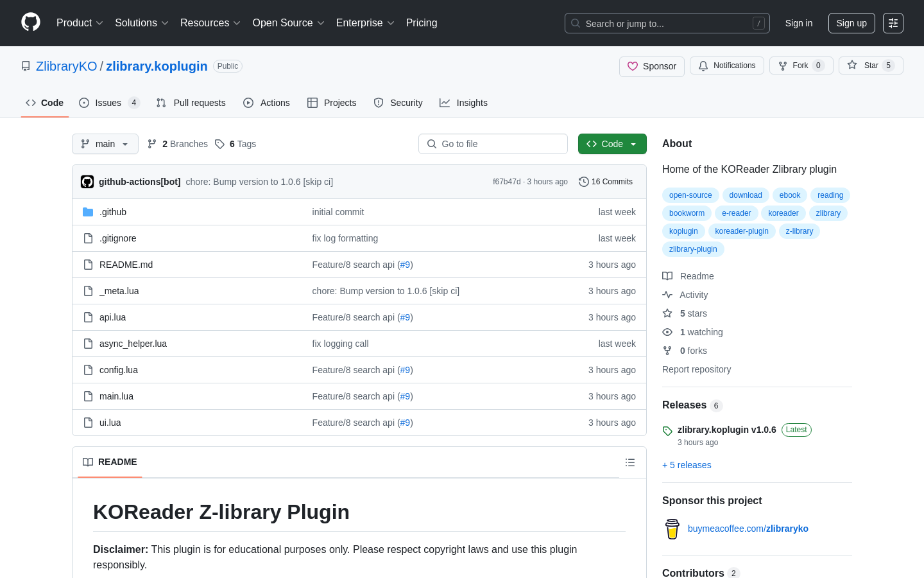Switch to the Actions tab
The height and width of the screenshot is (578, 924).
click(266, 103)
